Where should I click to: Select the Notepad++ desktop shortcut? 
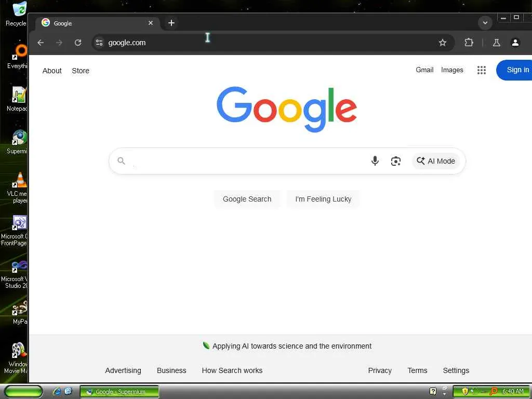(17, 99)
